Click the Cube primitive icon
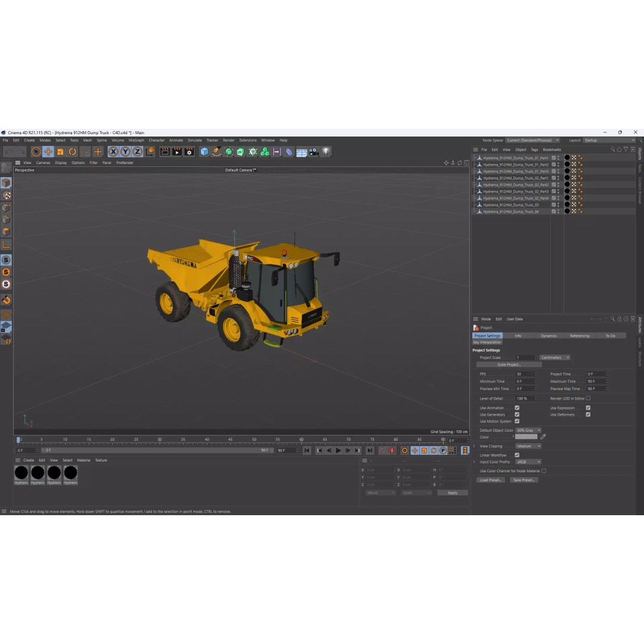 tap(205, 152)
